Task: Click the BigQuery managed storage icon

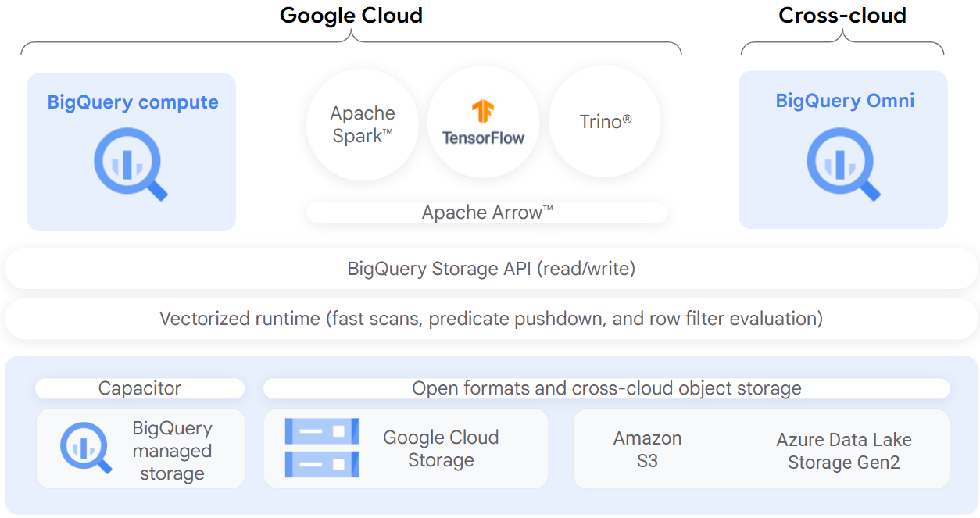Action: pos(85,448)
